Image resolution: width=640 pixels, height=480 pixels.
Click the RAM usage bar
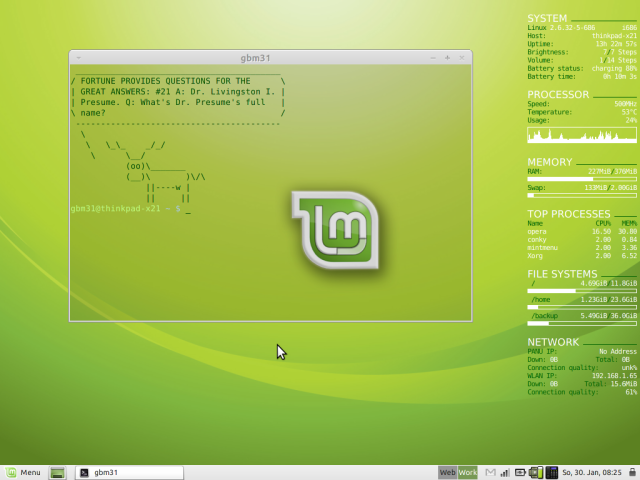(582, 179)
